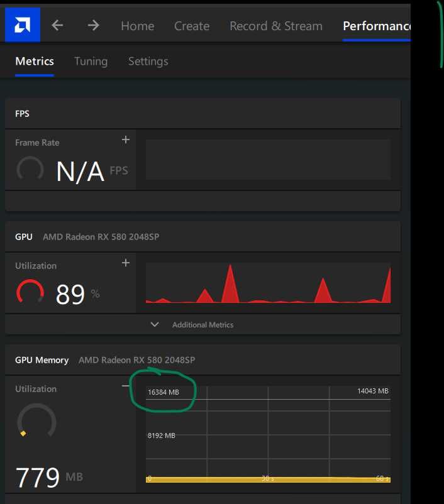
Task: Expand Frame Rate metric with plus icon
Action: click(x=126, y=140)
